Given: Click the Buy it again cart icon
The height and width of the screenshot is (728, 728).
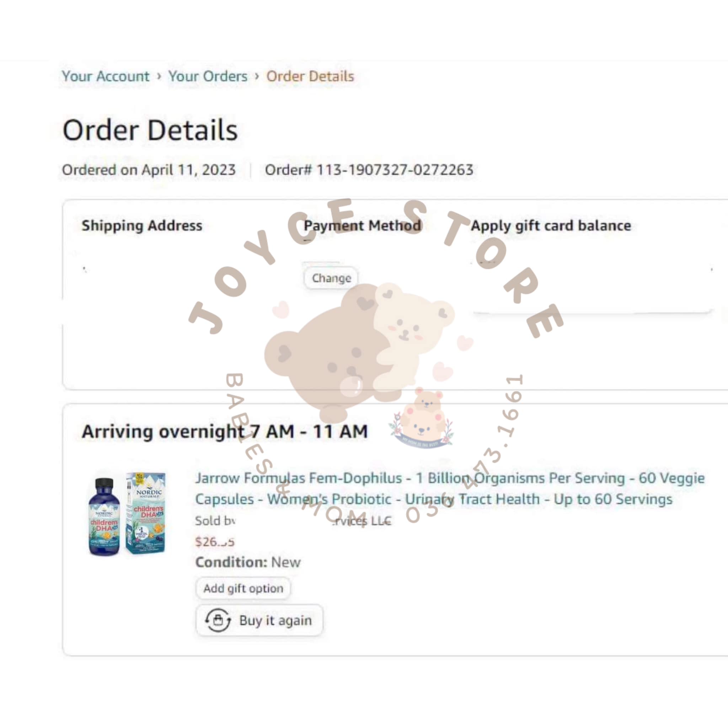Looking at the screenshot, I should tap(218, 620).
